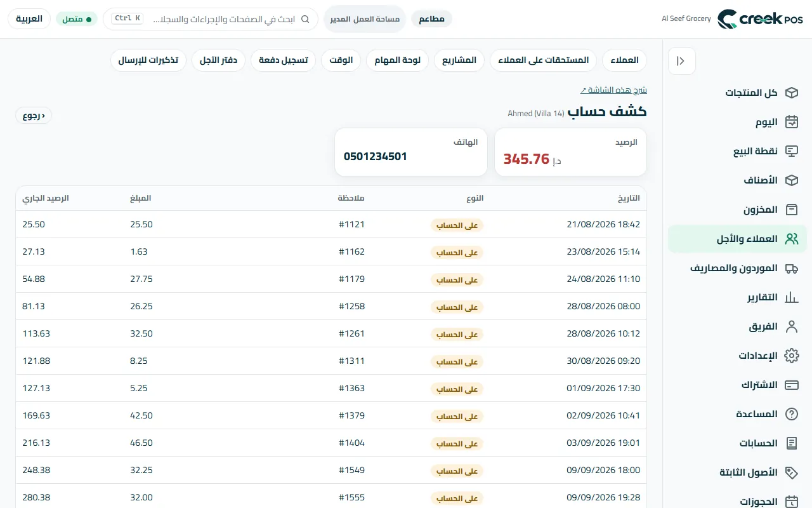
Task: Select the الحسابات ledger icon
Action: [x=791, y=443]
